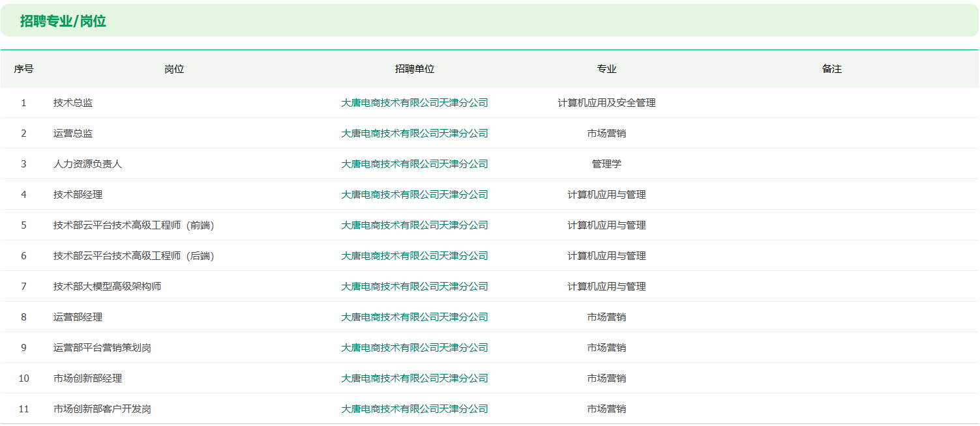Click the 招聘专业/岗位 section heading
The image size is (980, 426).
[63, 21]
